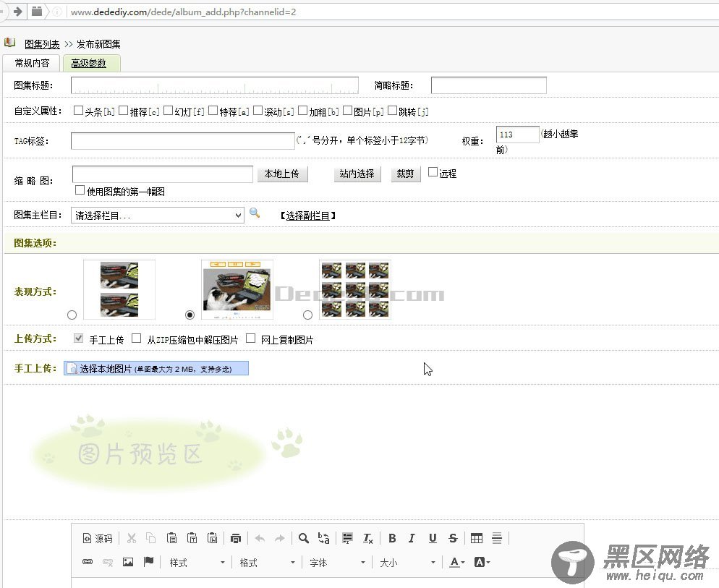
Task: Toggle source view with 源码 button
Action: (x=97, y=539)
